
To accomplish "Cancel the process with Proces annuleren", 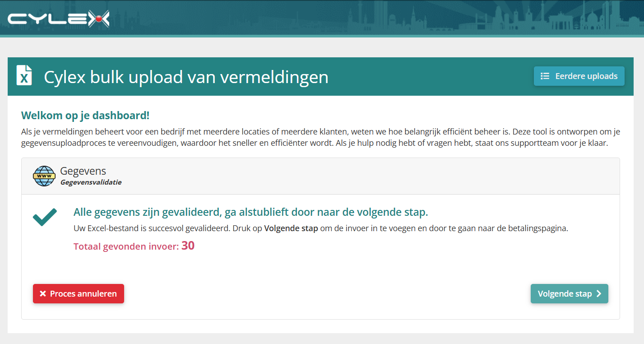I will tap(79, 294).
